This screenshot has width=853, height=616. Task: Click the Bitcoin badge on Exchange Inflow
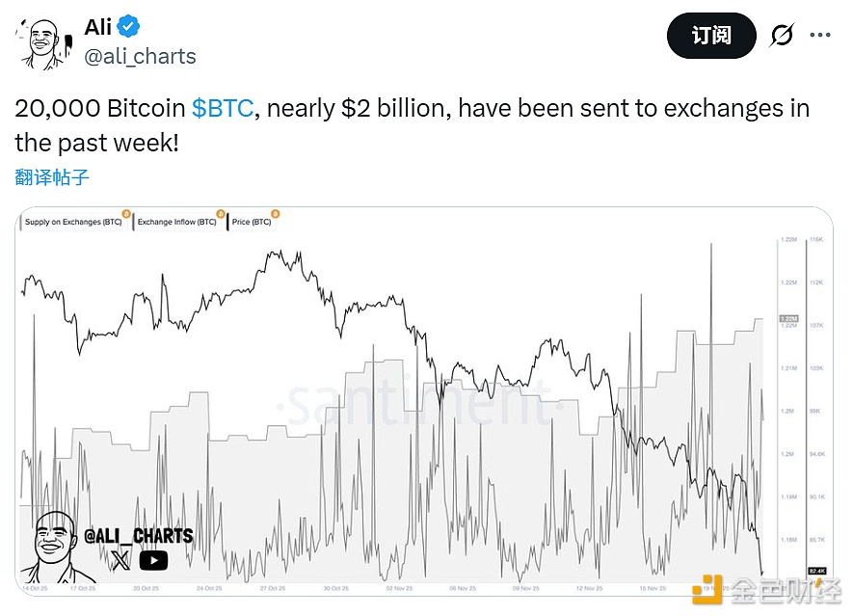coord(221,213)
